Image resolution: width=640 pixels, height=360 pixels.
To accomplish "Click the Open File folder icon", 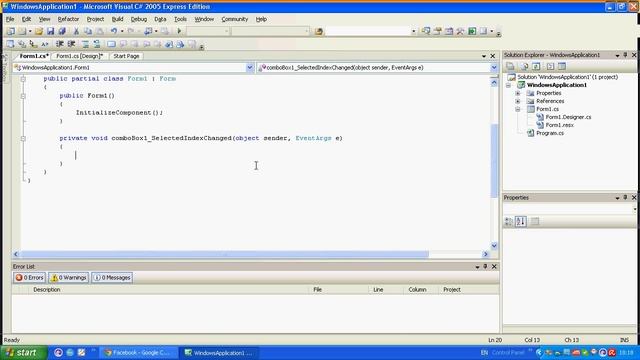I will pyautogui.click(x=39, y=31).
